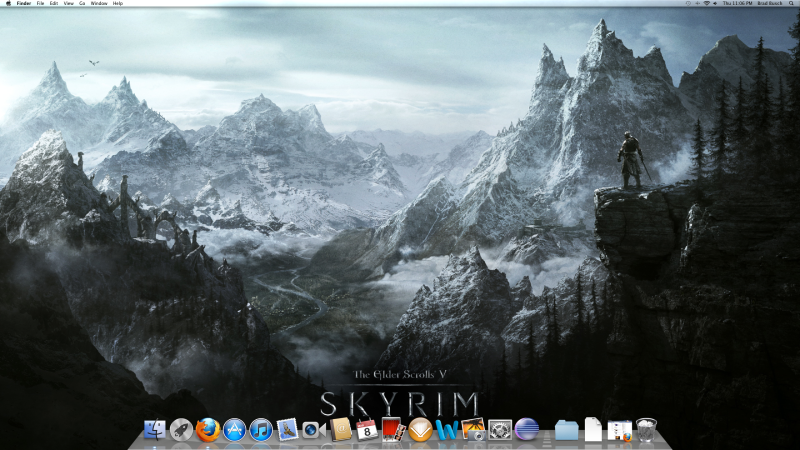Click the Time Machine status icon

(x=688, y=3)
